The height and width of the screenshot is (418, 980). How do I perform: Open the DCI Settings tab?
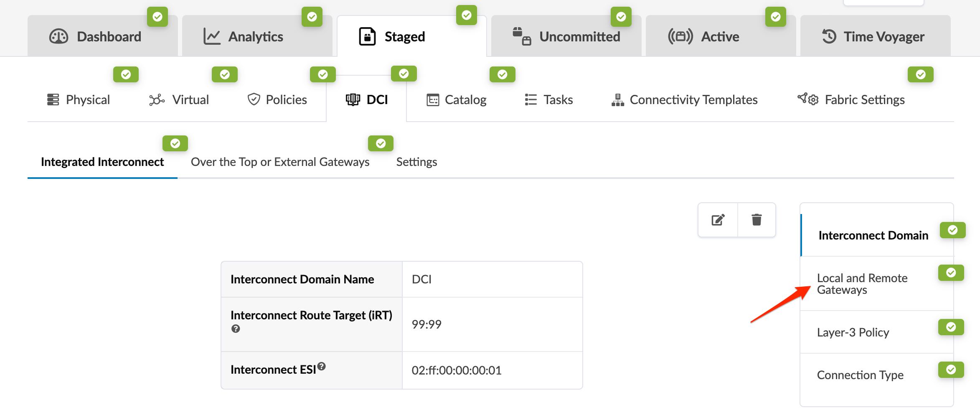click(416, 162)
